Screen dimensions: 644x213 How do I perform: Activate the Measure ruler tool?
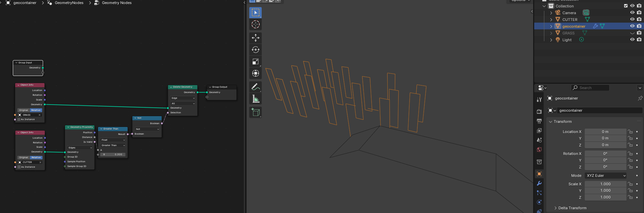pyautogui.click(x=256, y=99)
